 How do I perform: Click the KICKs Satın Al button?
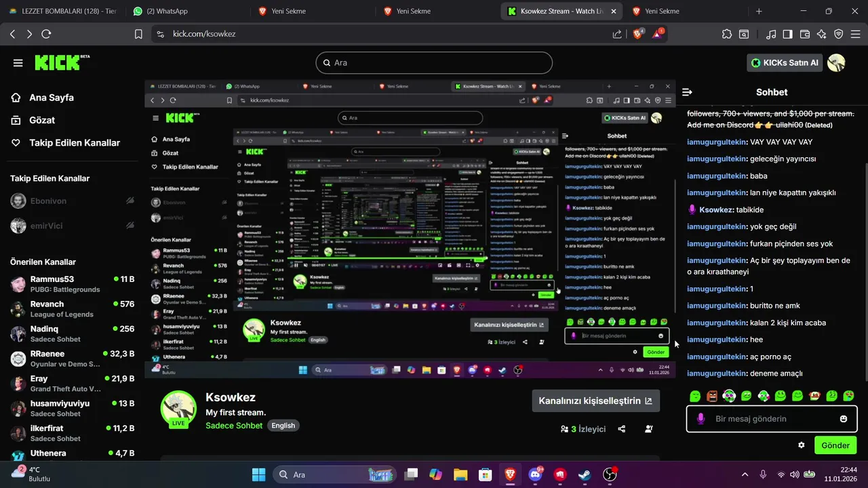coord(785,63)
